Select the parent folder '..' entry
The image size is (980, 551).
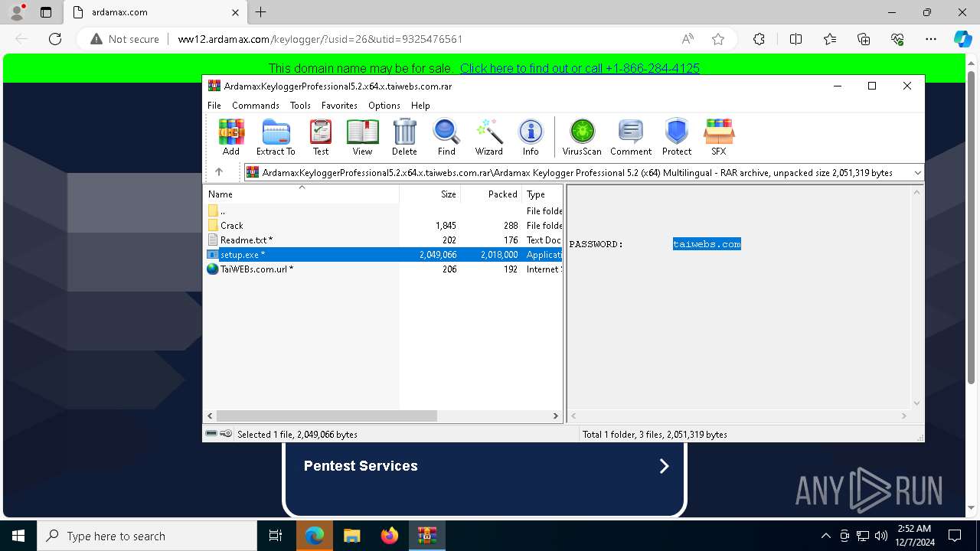click(x=384, y=211)
